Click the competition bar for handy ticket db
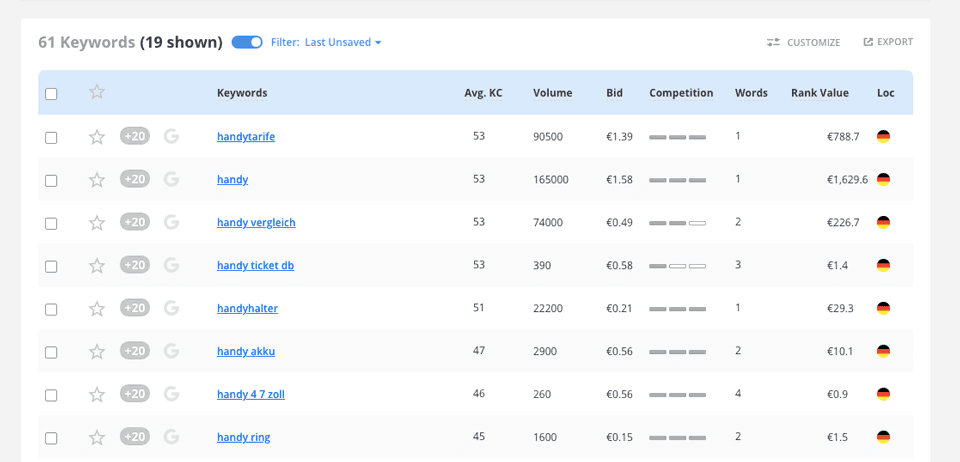 coord(677,266)
